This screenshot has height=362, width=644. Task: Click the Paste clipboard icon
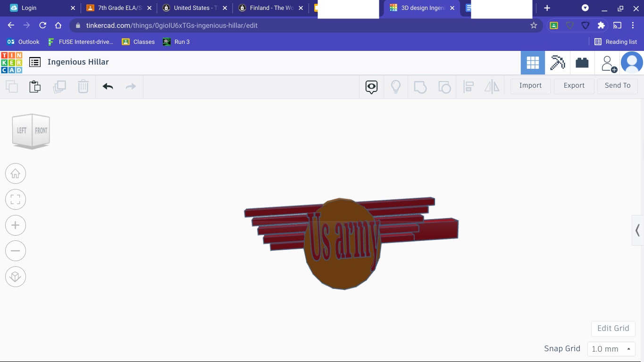point(35,87)
